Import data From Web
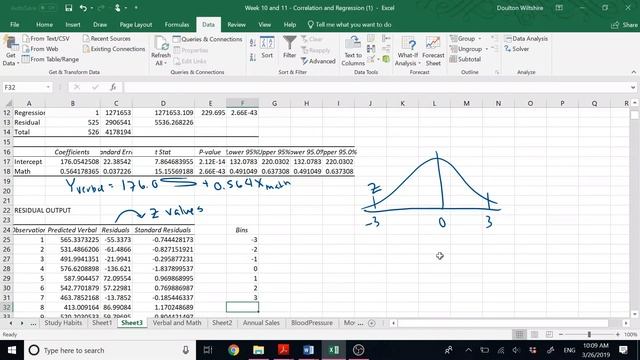Viewport: 640px width, 360px height. [40, 49]
